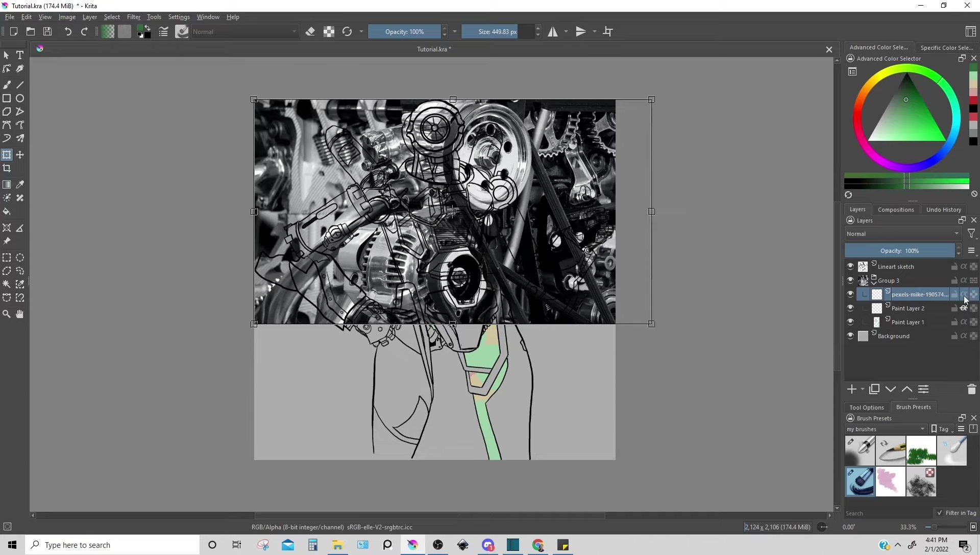Hide the Lineart sketch layer
Screen dimensions: 980x555
850,266
